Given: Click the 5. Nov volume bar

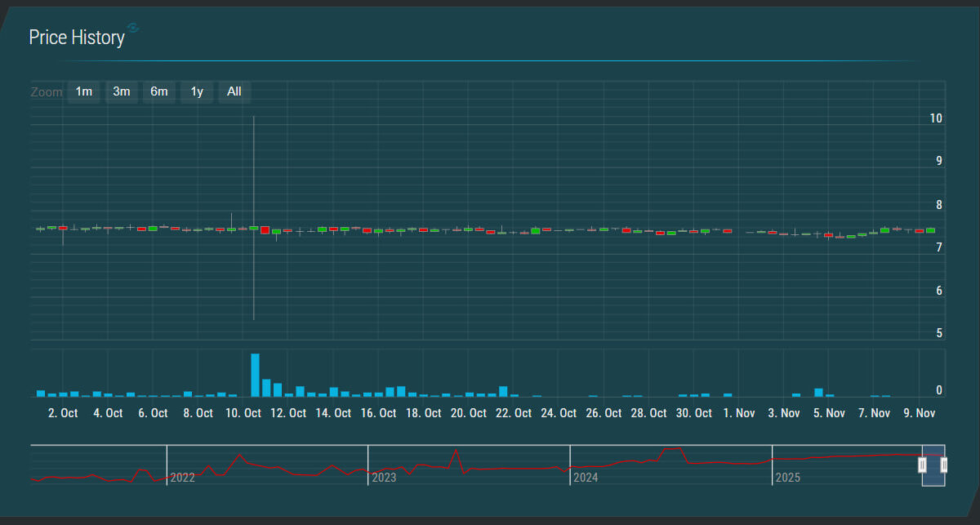Looking at the screenshot, I should pyautogui.click(x=818, y=392).
